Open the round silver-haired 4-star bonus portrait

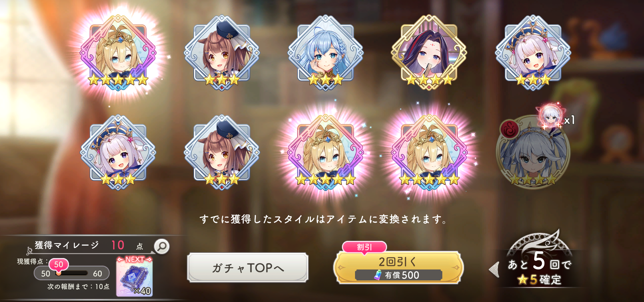(533, 152)
